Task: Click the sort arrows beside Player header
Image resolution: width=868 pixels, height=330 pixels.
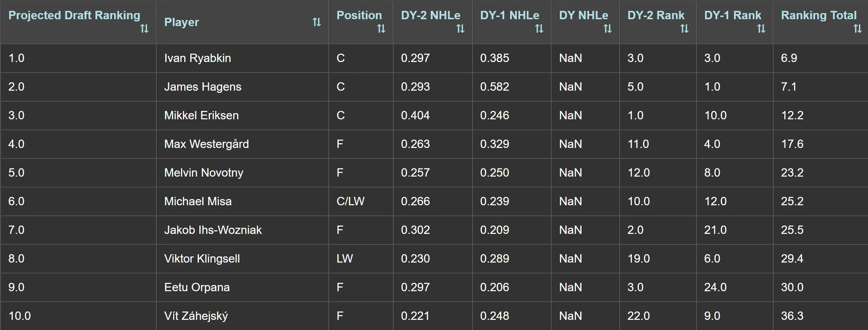Action: pos(316,22)
